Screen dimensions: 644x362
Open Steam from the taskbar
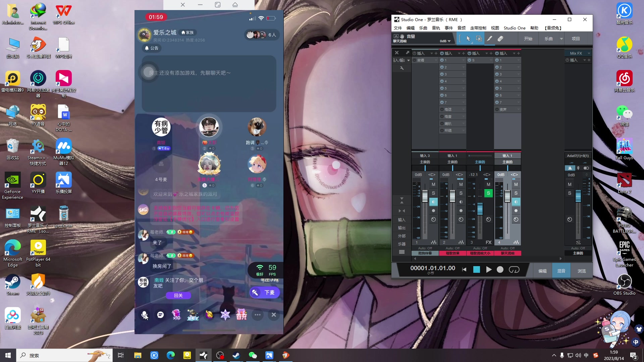(x=236, y=355)
